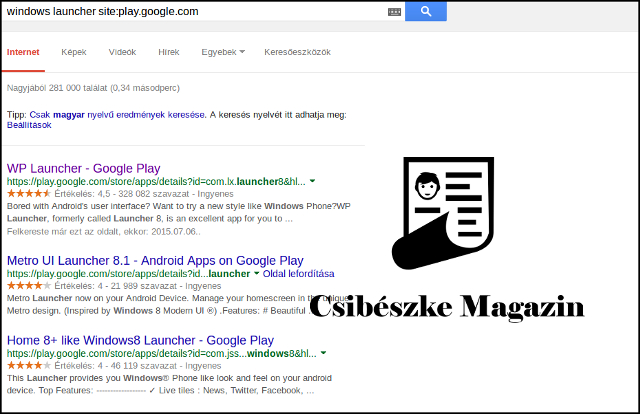This screenshot has width=640, height=414.
Task: Click Metro UI Launcher star rating
Action: 29,286
